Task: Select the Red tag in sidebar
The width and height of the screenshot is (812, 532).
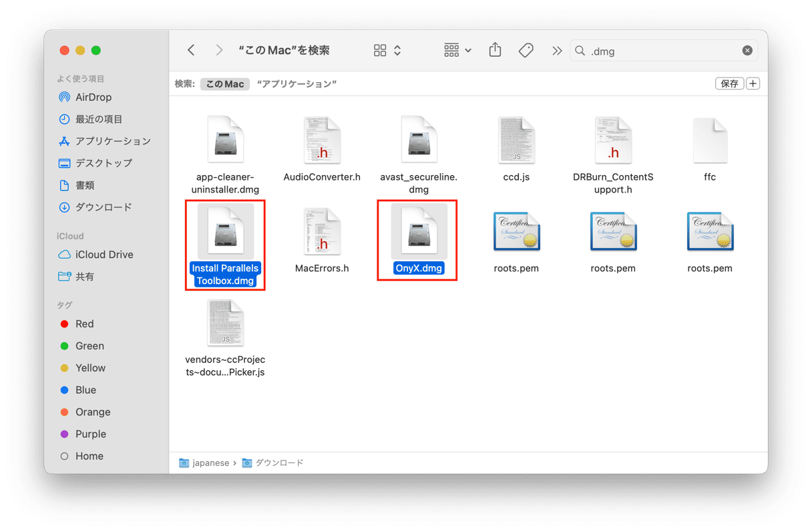Action: 84,324
